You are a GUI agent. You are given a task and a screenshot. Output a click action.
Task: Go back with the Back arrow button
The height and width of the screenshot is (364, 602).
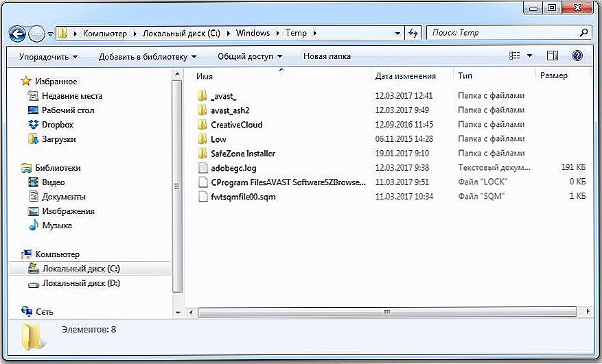17,34
